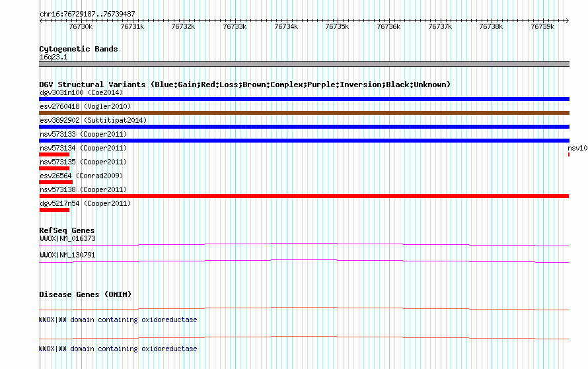
Task: Click the 76732k ruler tick label
Action: click(x=183, y=26)
